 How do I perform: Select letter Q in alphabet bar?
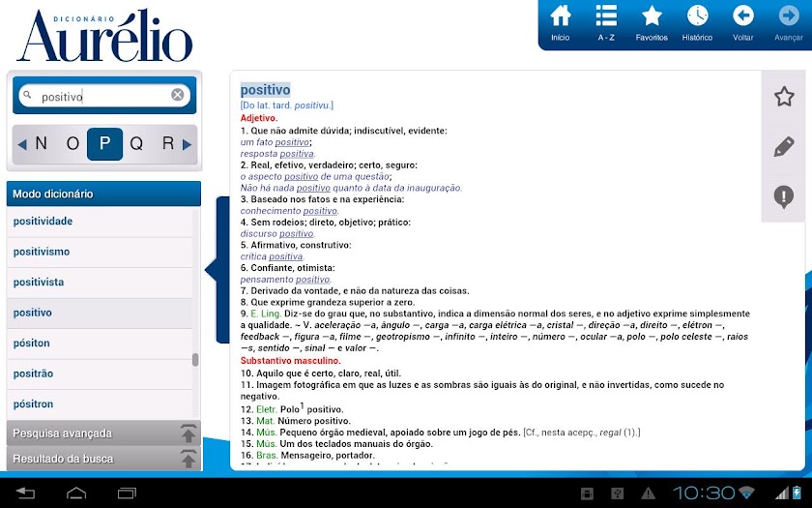136,143
